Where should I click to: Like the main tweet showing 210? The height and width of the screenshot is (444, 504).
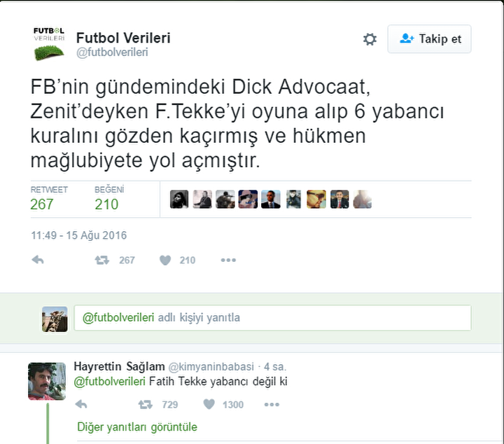tap(165, 260)
